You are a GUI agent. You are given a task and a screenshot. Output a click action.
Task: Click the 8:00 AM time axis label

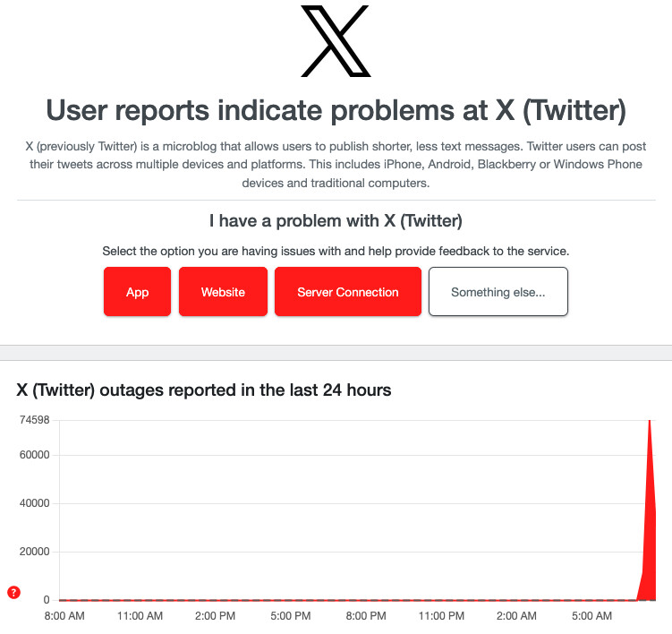pos(64,616)
